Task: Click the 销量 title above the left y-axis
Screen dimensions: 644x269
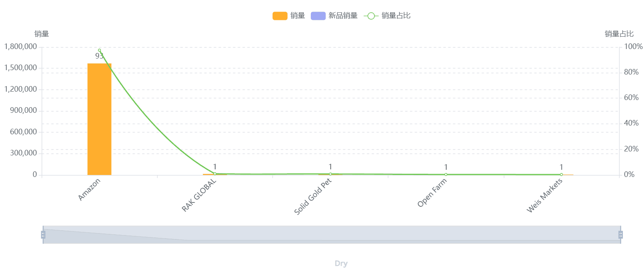Action: coord(42,34)
